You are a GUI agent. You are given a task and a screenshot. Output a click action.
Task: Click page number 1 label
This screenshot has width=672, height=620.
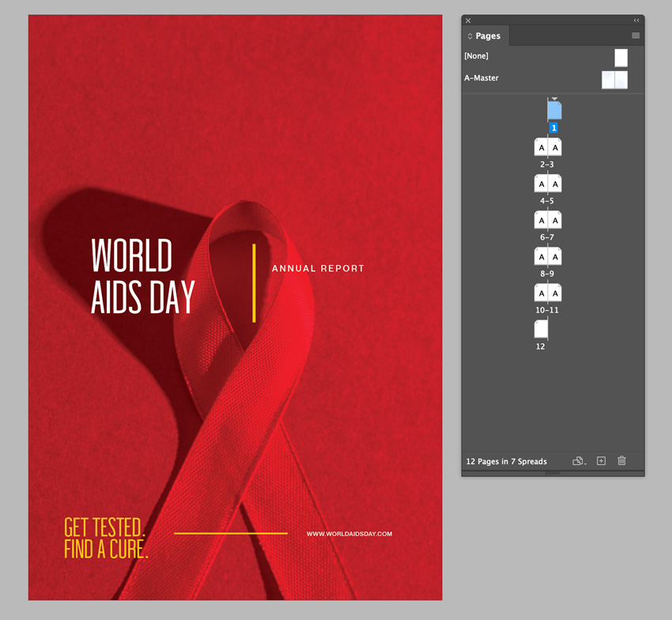[x=553, y=128]
